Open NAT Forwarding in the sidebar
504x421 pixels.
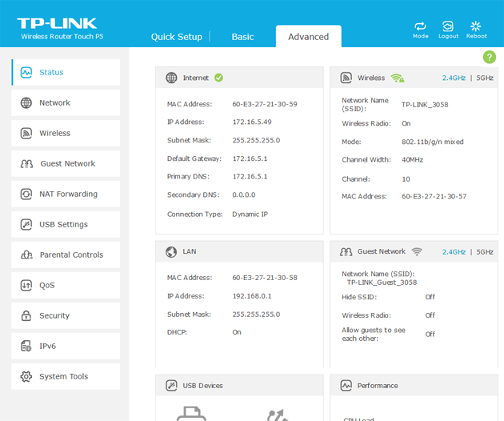(66, 194)
